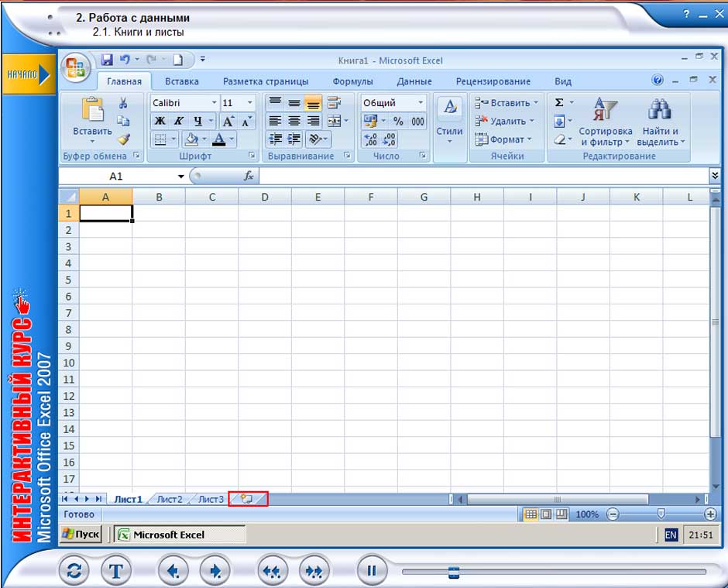This screenshot has width=728, height=588.
Task: Click the AutoSum sigma icon
Action: (x=559, y=102)
